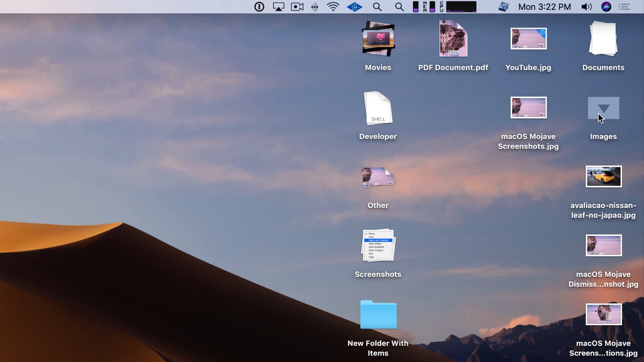Click the screen recording camera icon
The height and width of the screenshot is (362, 644).
(x=297, y=7)
